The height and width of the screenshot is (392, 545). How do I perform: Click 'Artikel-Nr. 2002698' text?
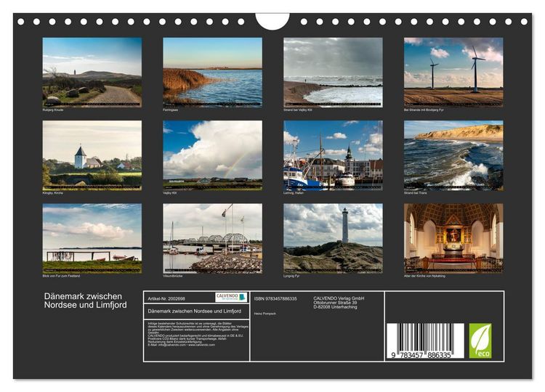[x=166, y=298]
